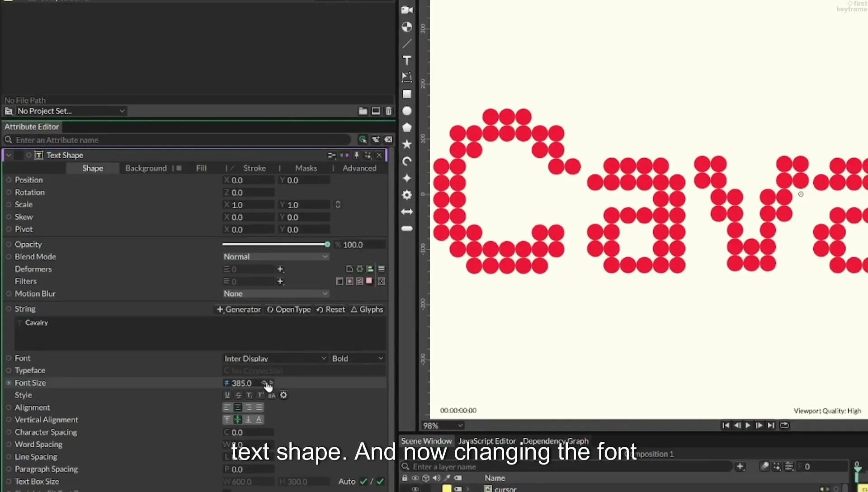
Task: Open the Dependency Graph tab
Action: [x=556, y=441]
